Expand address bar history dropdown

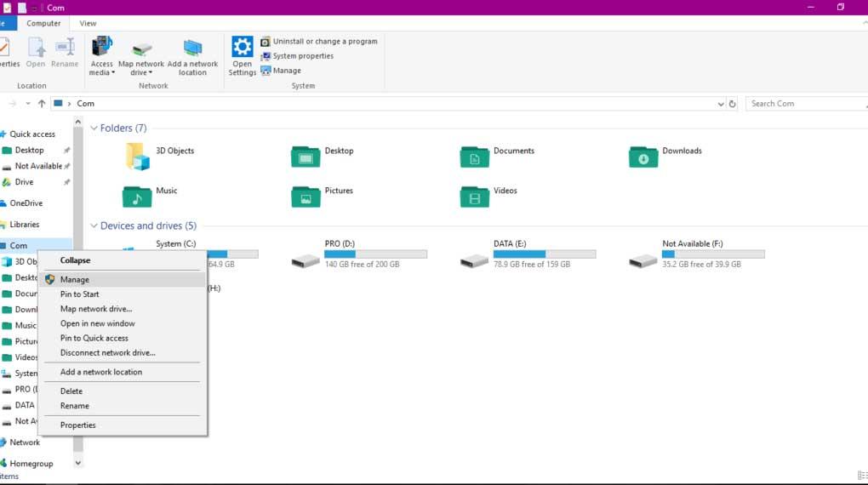point(720,104)
